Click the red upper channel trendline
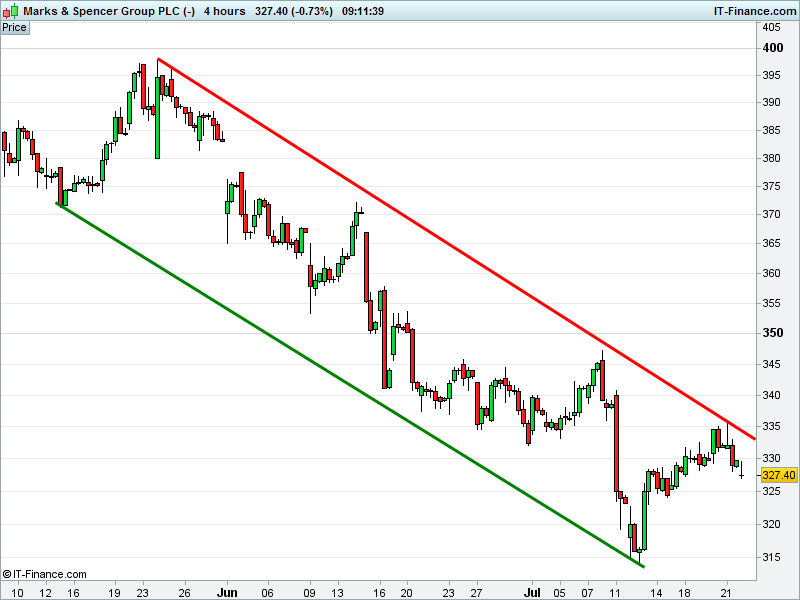 point(457,248)
